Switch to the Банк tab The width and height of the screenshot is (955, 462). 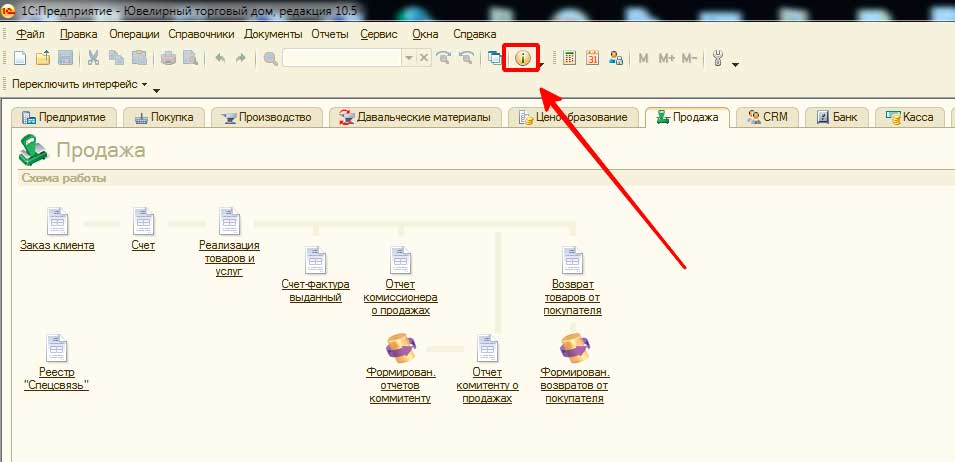click(837, 117)
